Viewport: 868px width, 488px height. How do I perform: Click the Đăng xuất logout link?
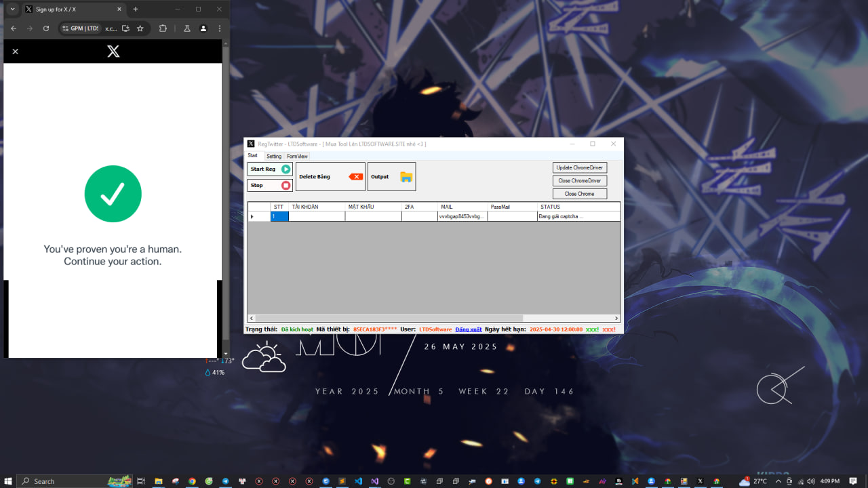(469, 329)
